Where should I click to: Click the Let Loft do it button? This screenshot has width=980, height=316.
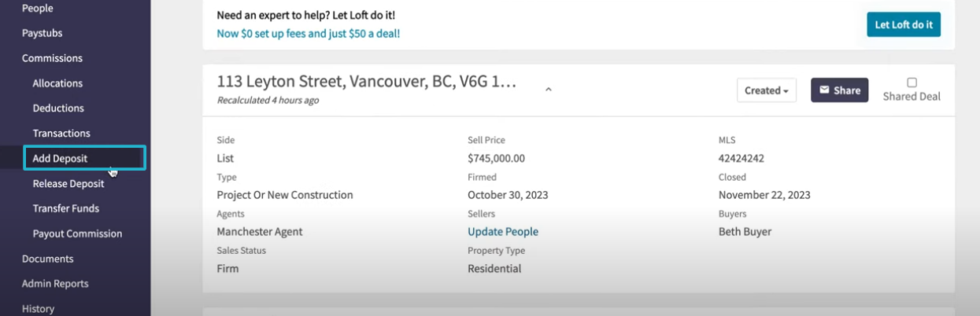904,24
